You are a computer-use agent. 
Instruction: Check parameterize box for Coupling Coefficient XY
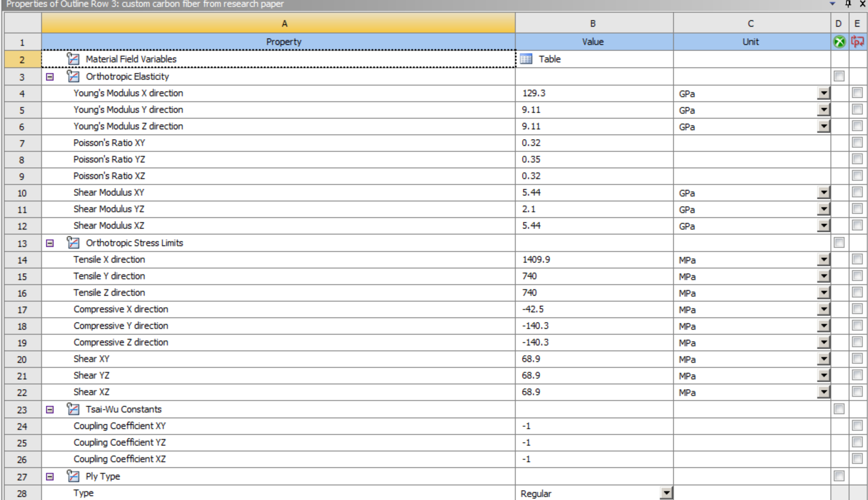858,425
